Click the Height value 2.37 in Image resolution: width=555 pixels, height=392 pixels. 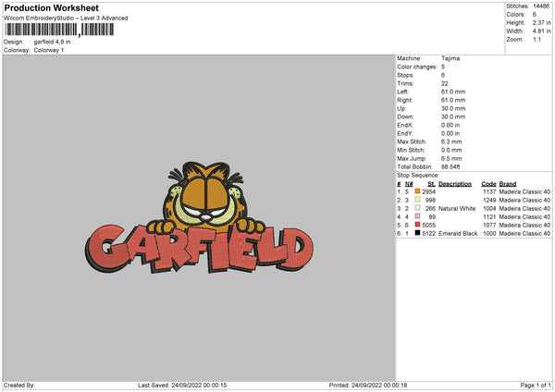click(x=541, y=22)
